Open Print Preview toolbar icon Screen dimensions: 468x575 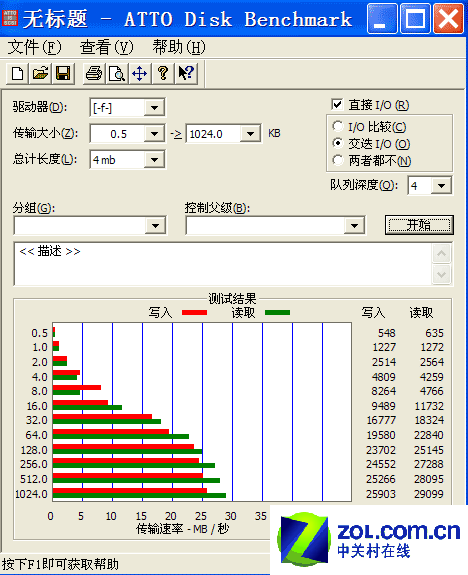click(x=117, y=73)
